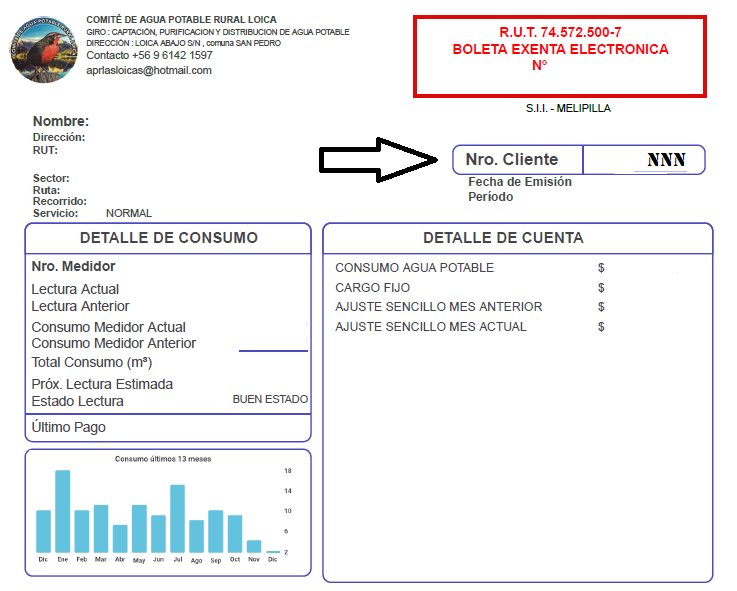Click the 'Período' label

(491, 197)
